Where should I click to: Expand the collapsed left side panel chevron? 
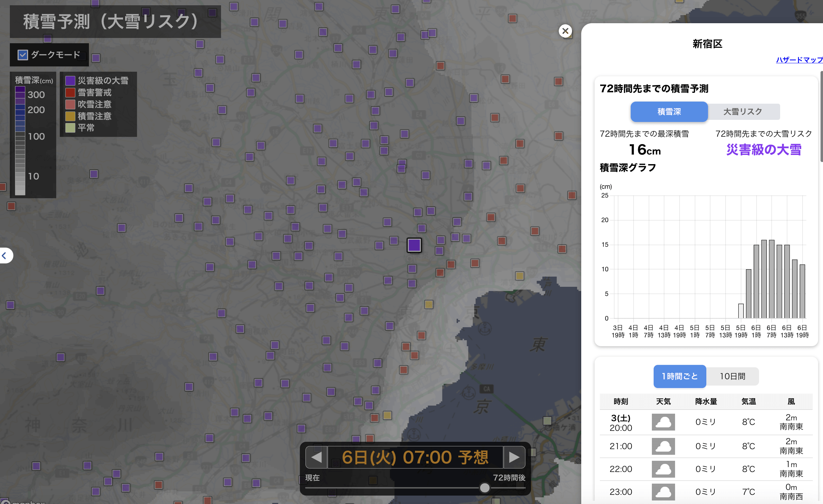5,256
